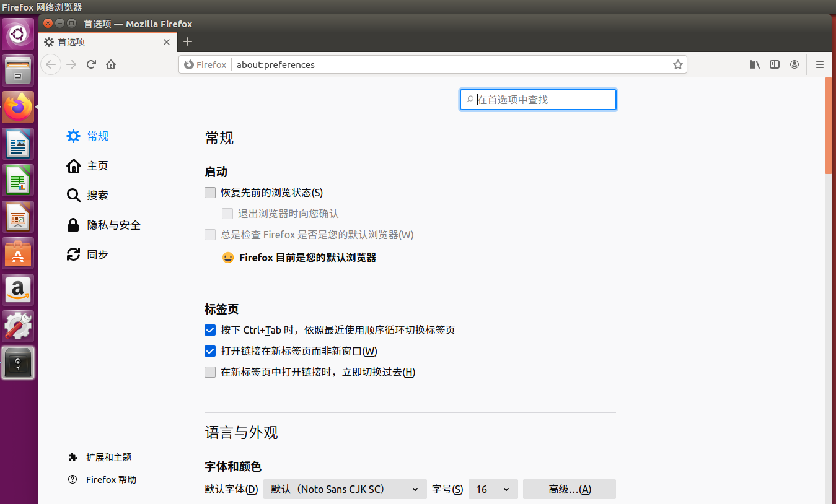Screen dimensions: 836x504
Task: Click the 语言与外观 section heading
Action: [242, 432]
